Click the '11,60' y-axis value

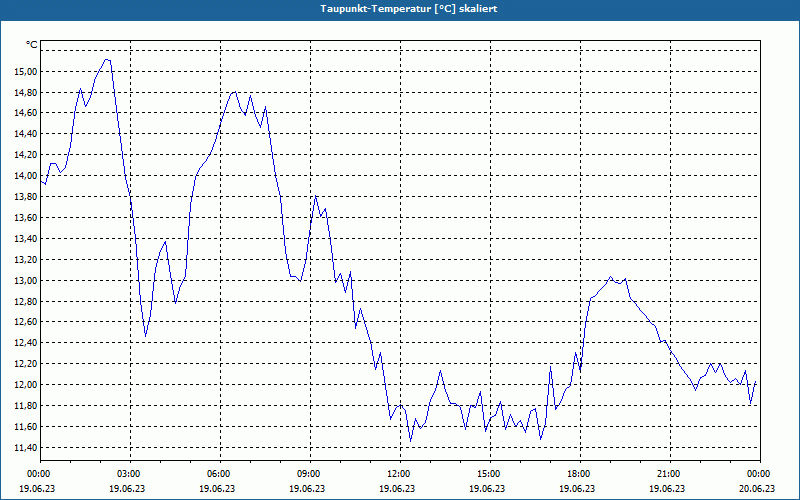(x=26, y=426)
